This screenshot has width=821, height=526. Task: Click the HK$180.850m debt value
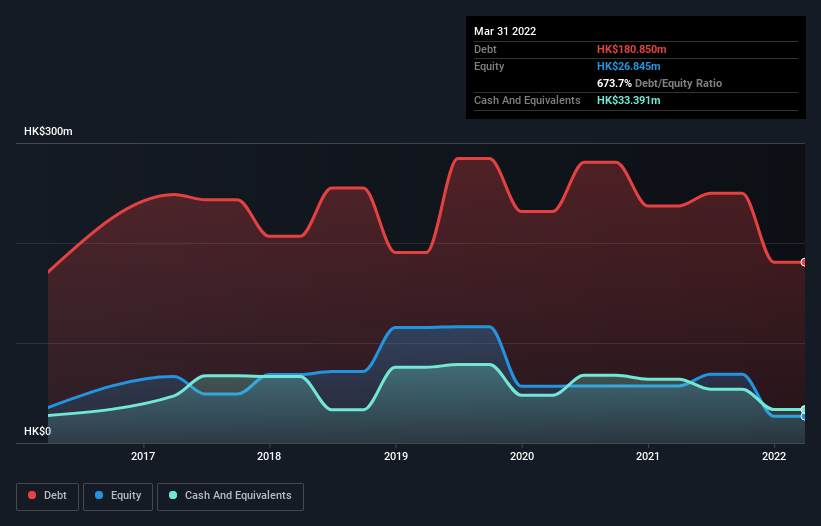(x=631, y=49)
